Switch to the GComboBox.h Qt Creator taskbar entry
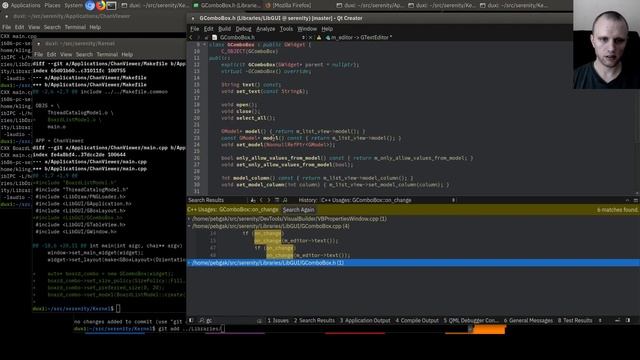This screenshot has height=360, width=640. pyautogui.click(x=227, y=5)
